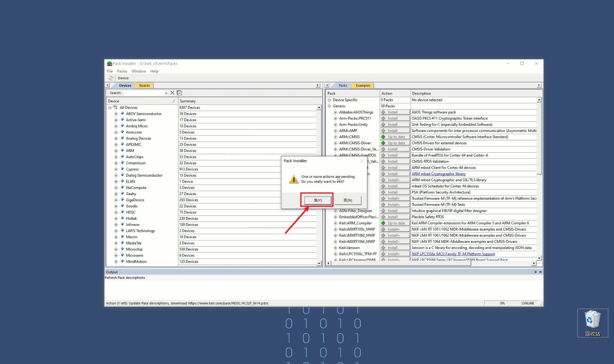The image size is (614, 364).
Task: Click Install button for Arm-Packs::Unity
Action: pyautogui.click(x=395, y=125)
